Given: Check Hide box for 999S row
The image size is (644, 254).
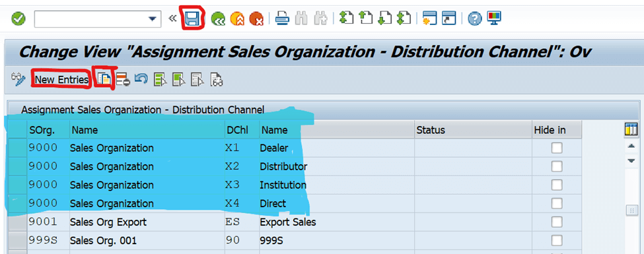Looking at the screenshot, I should coord(557,240).
